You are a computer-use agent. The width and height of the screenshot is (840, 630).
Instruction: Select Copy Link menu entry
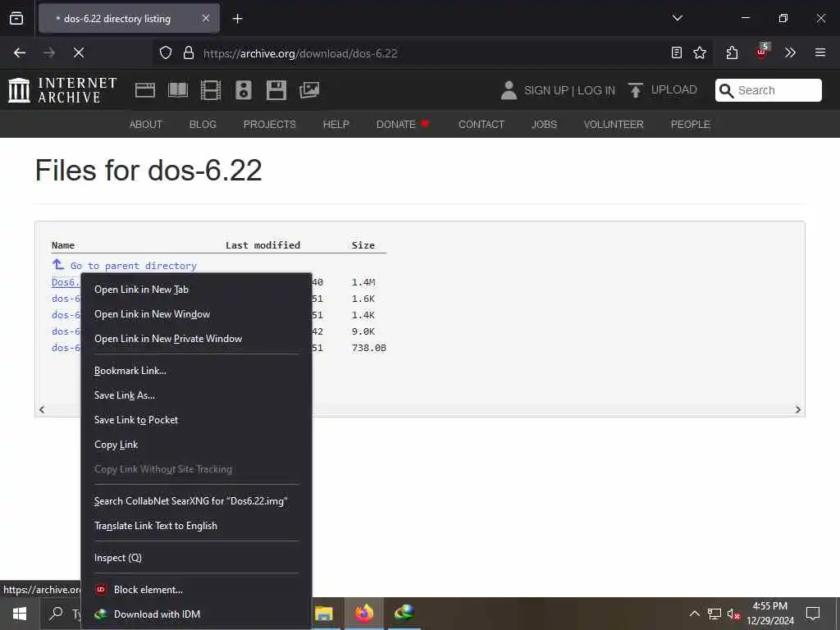point(196,445)
